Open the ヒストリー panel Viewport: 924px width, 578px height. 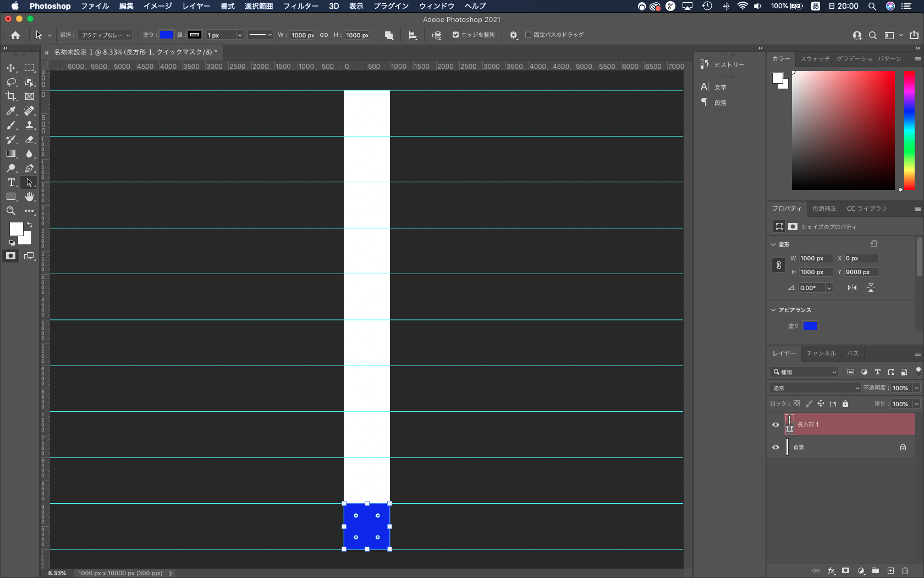tap(729, 64)
